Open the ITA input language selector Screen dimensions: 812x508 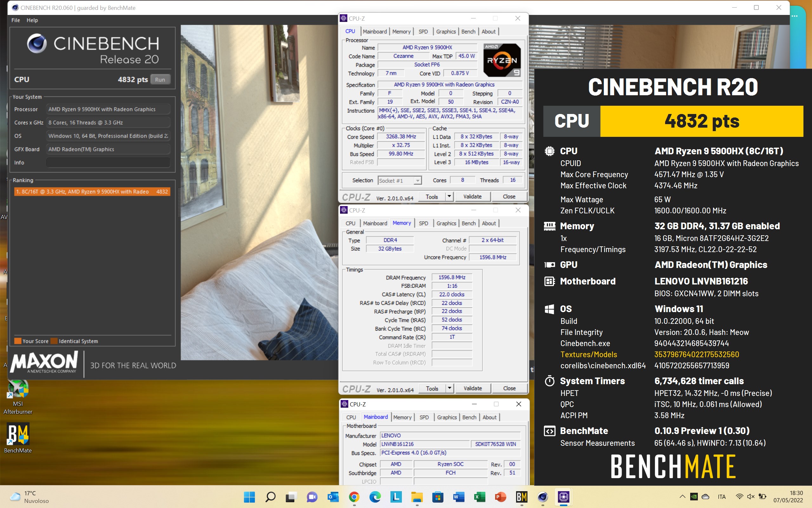tap(722, 497)
